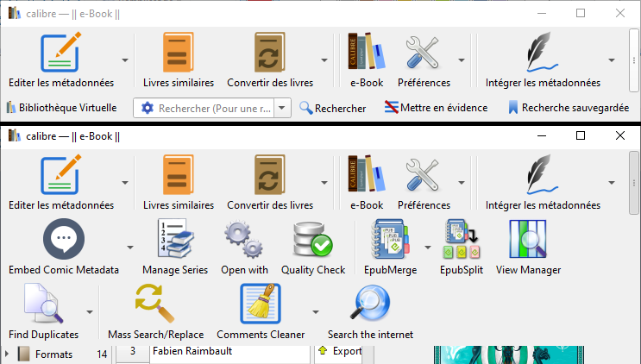Start the Find Duplicates plugin

click(x=43, y=311)
